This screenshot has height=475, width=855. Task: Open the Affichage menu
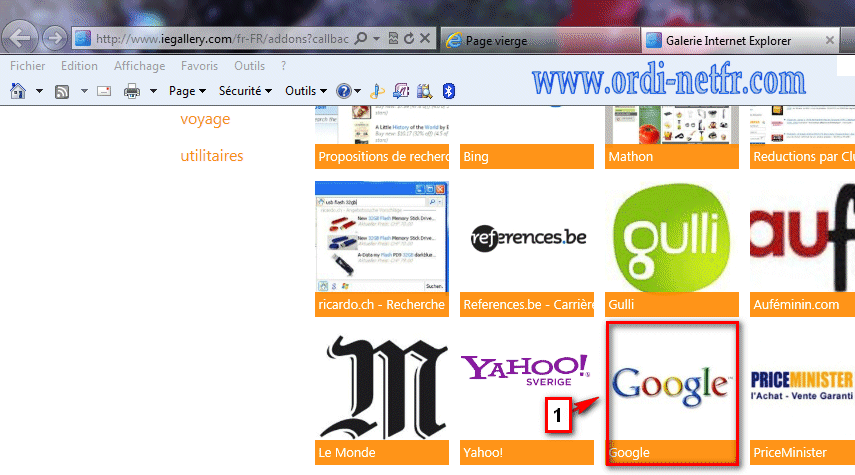tap(140, 66)
